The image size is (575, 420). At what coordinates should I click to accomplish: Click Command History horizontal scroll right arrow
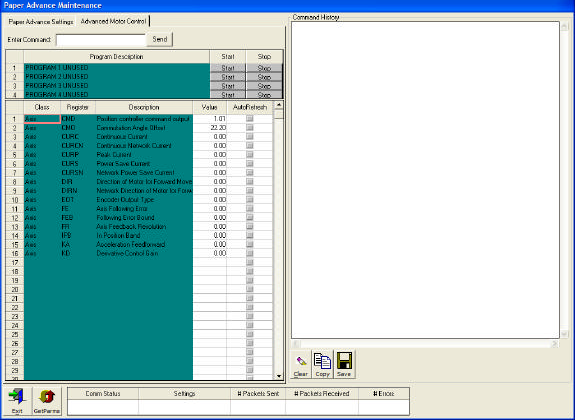point(555,344)
